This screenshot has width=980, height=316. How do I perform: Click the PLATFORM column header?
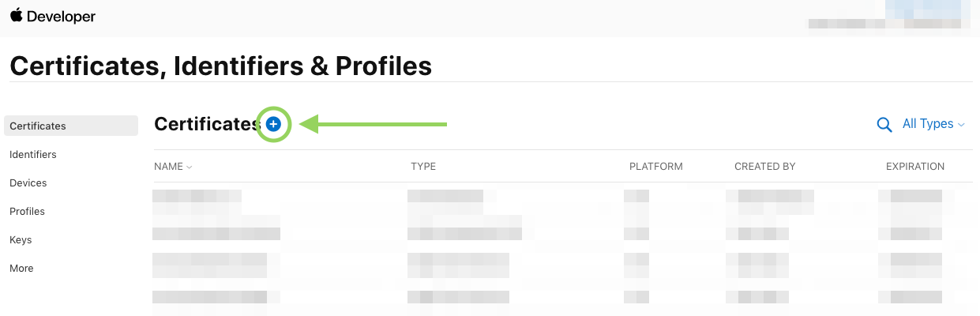[655, 167]
